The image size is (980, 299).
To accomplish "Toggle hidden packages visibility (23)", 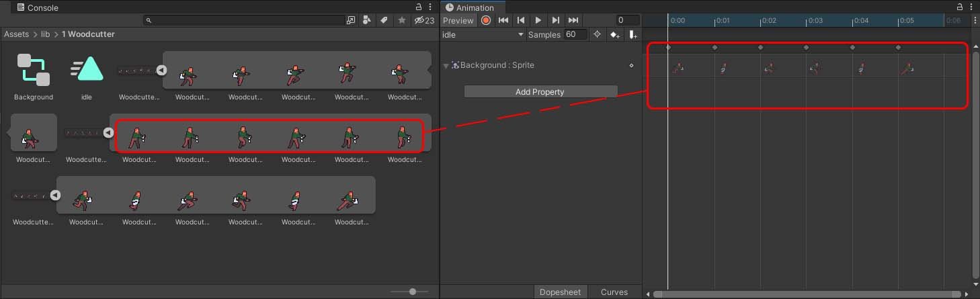I will coord(424,20).
